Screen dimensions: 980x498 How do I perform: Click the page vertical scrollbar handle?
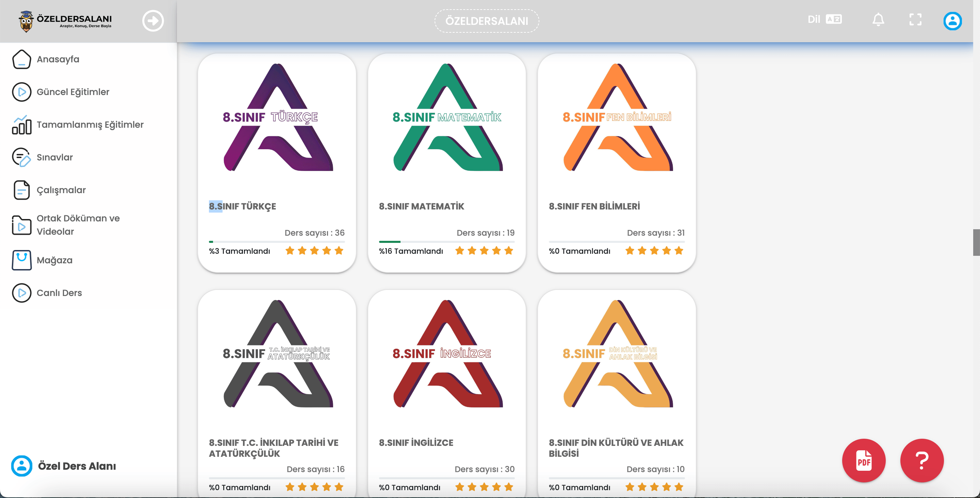click(976, 243)
